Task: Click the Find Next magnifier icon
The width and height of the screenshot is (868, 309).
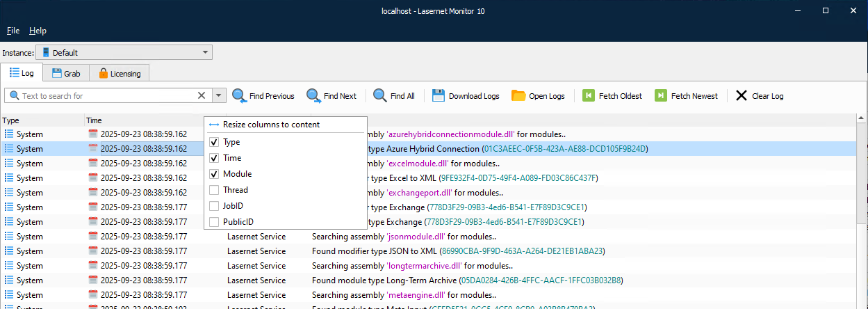Action: coord(313,96)
